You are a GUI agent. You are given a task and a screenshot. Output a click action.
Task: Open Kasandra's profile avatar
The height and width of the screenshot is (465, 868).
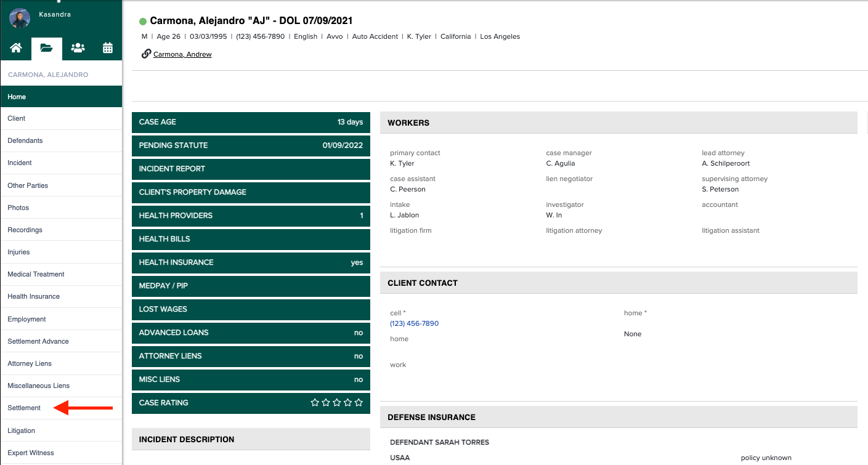18,18
